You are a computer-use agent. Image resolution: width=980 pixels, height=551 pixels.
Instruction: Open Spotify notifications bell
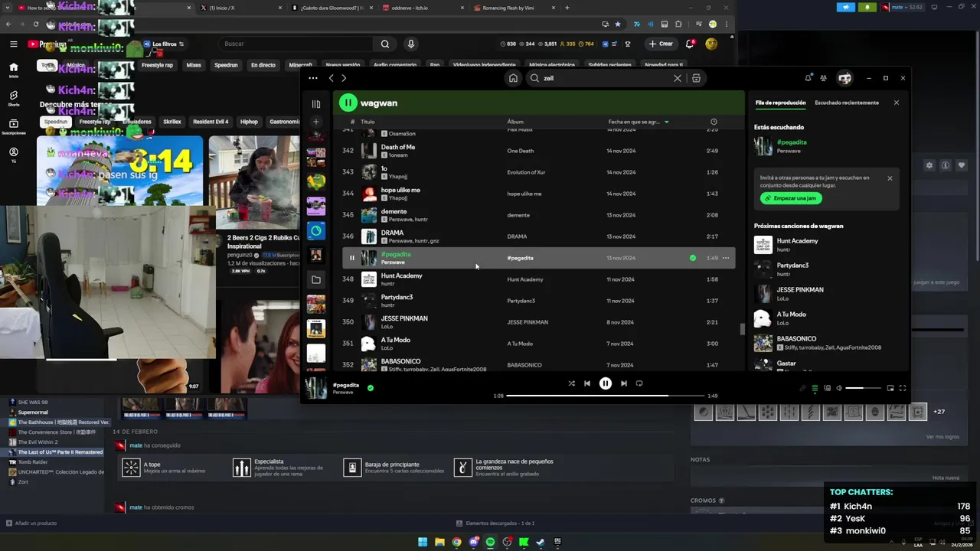(808, 78)
